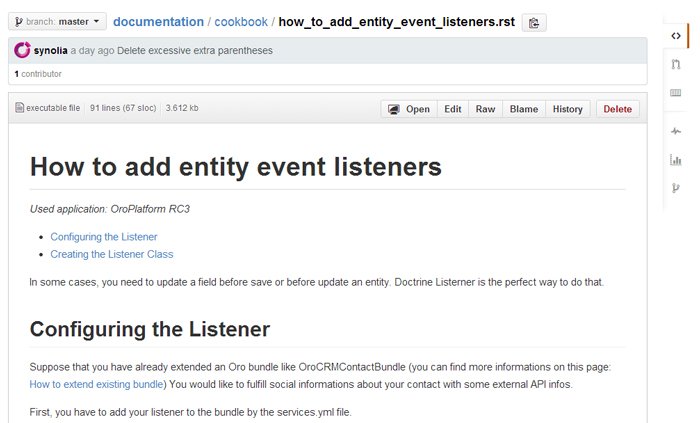Expand the branch: master dropdown

[x=57, y=21]
